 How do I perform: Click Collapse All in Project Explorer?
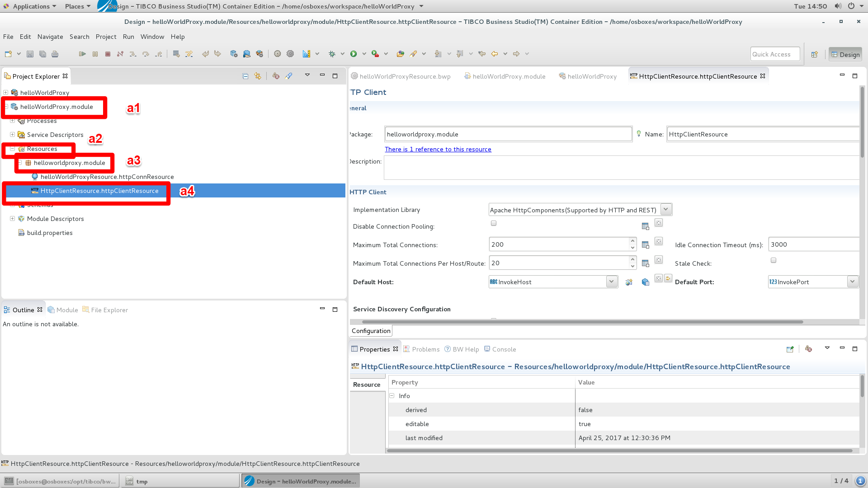point(245,76)
